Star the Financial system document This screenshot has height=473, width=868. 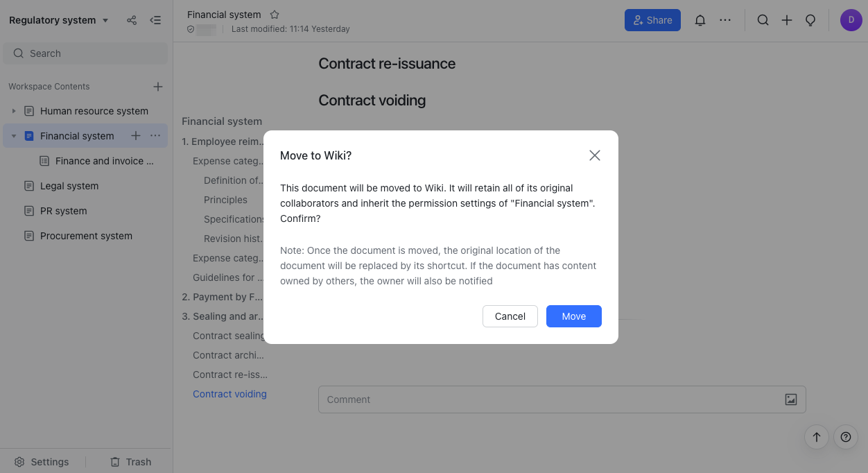click(275, 15)
